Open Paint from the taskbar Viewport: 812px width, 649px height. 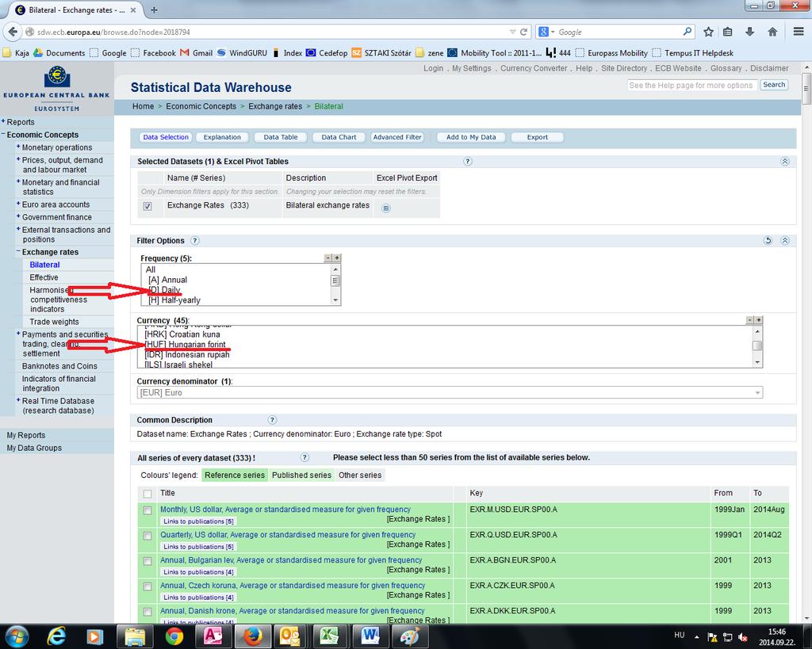409,636
